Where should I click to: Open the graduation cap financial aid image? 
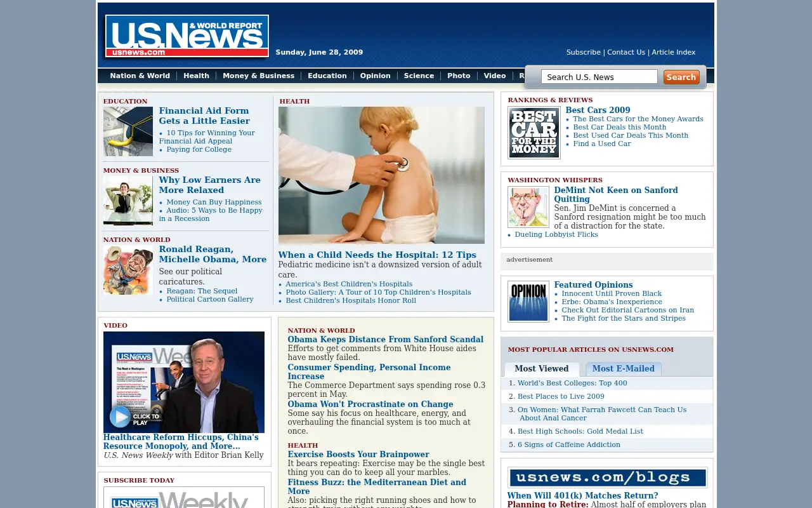click(x=128, y=131)
